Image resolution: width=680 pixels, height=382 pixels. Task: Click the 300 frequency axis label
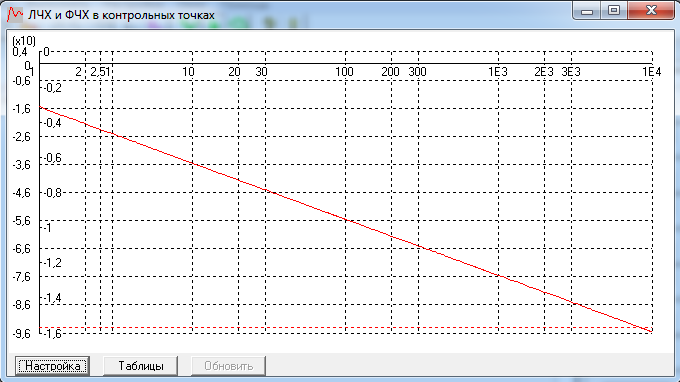(x=417, y=72)
